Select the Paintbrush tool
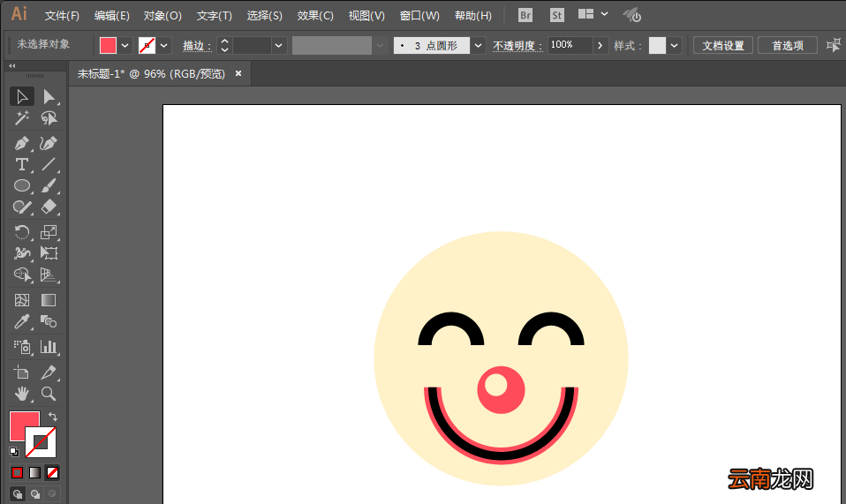The height and width of the screenshot is (504, 846). click(49, 185)
